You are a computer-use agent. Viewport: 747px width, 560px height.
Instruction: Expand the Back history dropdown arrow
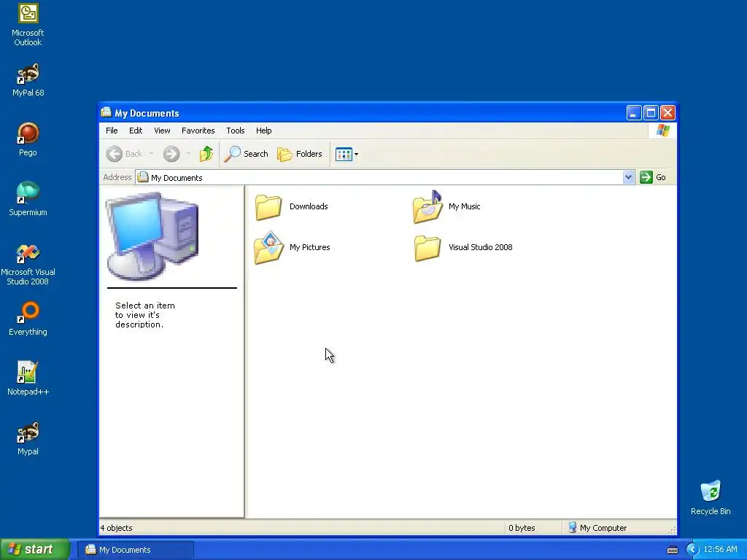pyautogui.click(x=152, y=154)
